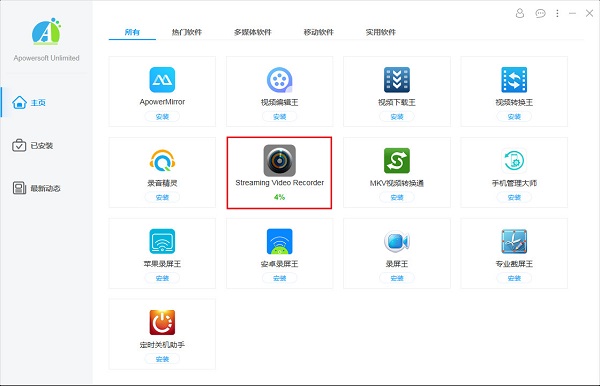Open the three-dot options menu

click(x=557, y=13)
